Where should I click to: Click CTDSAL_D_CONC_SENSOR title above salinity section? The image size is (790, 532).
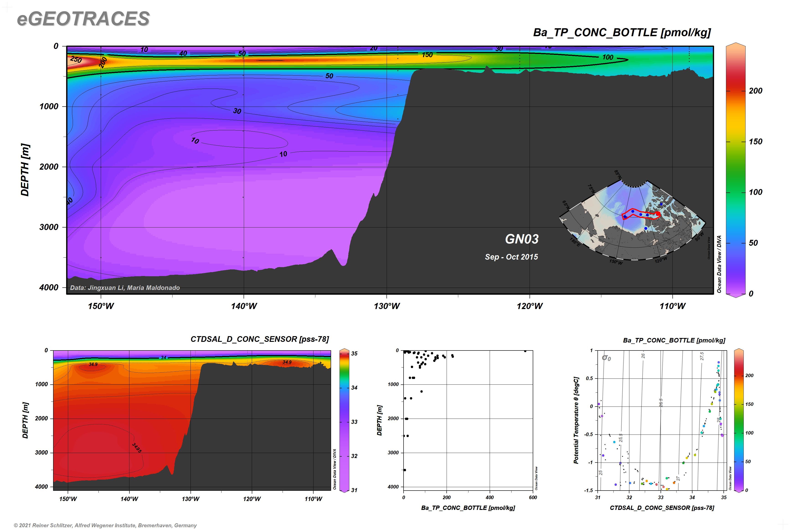pyautogui.click(x=260, y=339)
